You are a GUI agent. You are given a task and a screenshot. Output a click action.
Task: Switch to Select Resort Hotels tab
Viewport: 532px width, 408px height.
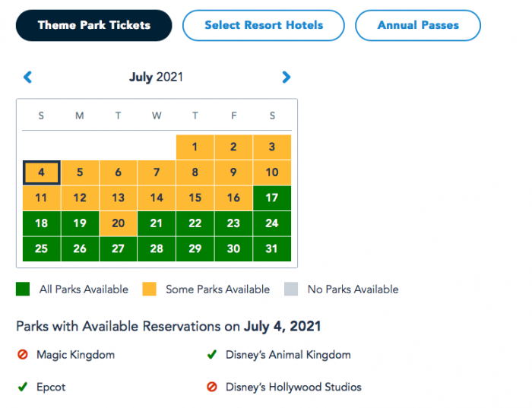point(264,25)
